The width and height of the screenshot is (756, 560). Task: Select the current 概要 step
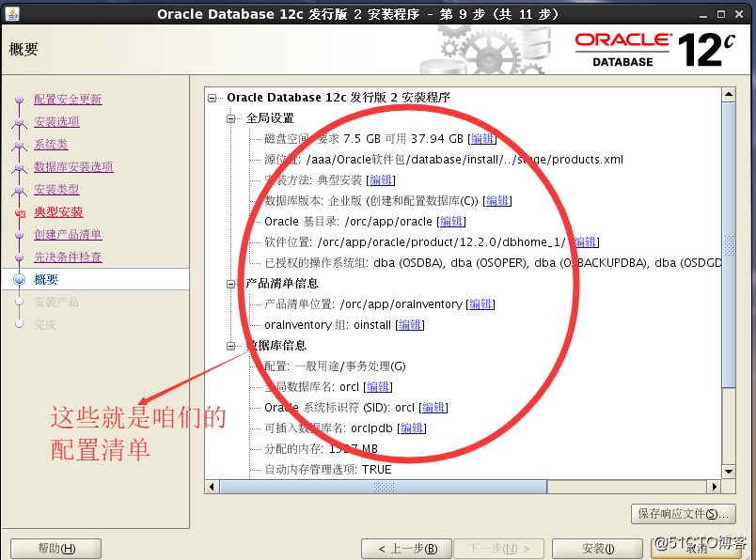(46, 279)
